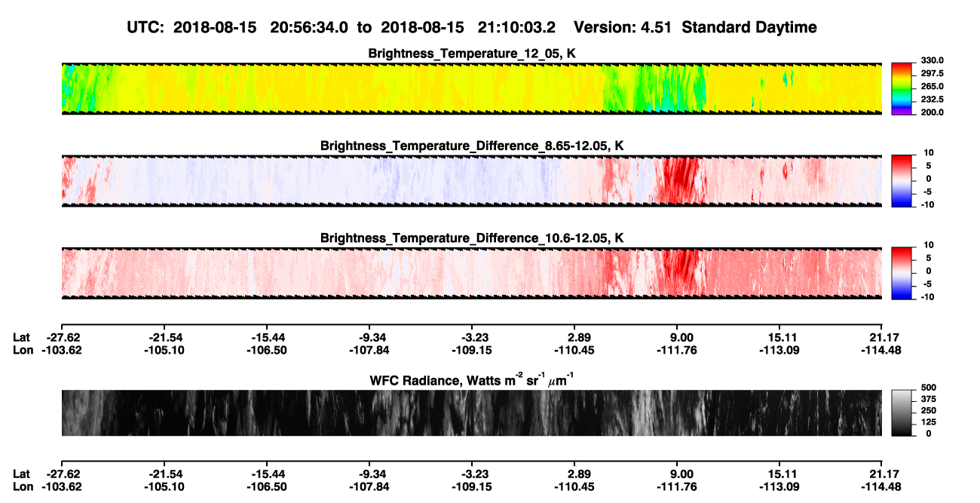
Task: Select the 'Brightness_Temperature_Difference_8.65-12.05, K' panel title
Action: click(x=472, y=145)
